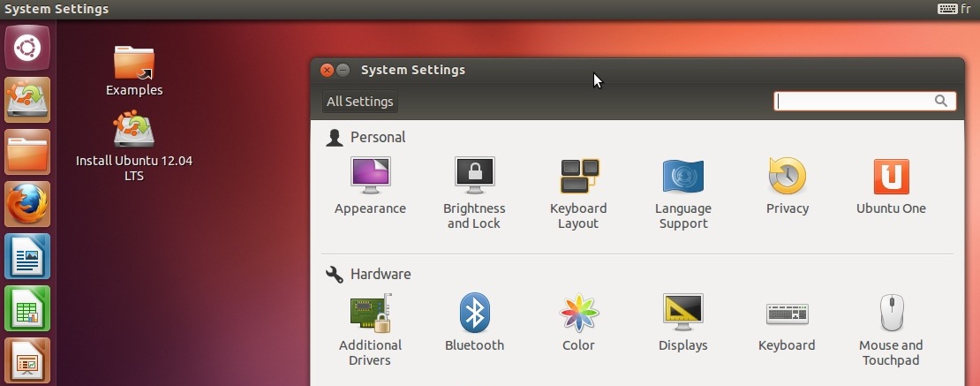
Task: Minimize the System Settings window
Action: coord(343,70)
